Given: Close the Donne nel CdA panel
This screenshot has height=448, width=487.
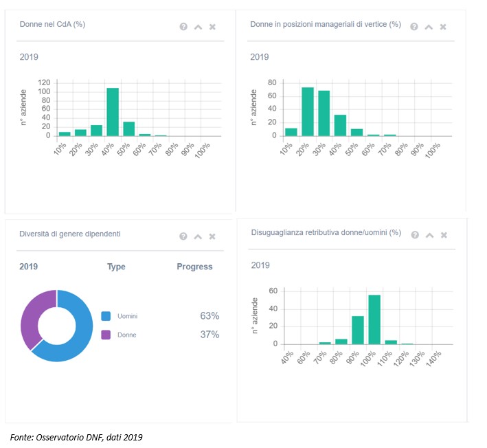Looking at the screenshot, I should [x=212, y=27].
